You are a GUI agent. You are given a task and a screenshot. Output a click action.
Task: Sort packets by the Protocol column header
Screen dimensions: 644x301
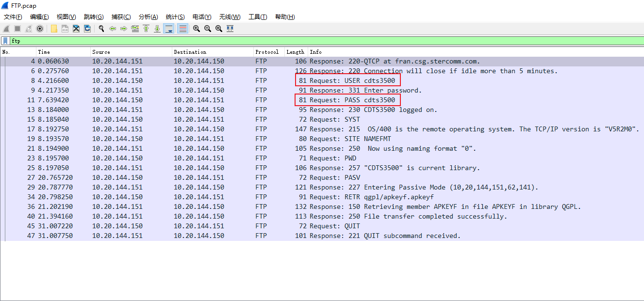(x=267, y=52)
